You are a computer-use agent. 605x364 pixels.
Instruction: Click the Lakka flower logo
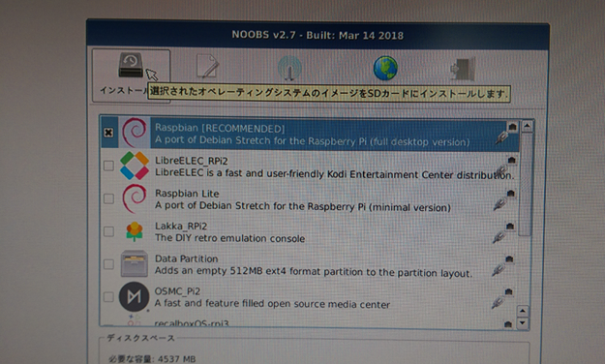click(135, 231)
